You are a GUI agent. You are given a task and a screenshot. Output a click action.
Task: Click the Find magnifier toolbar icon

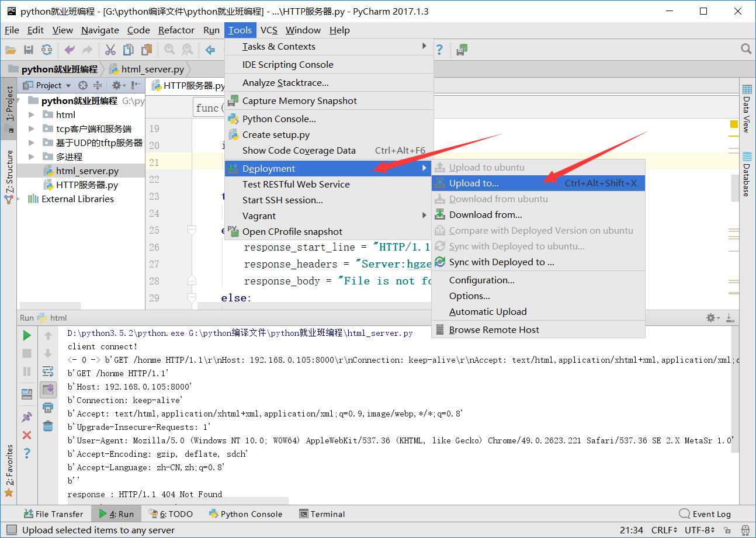pos(169,50)
